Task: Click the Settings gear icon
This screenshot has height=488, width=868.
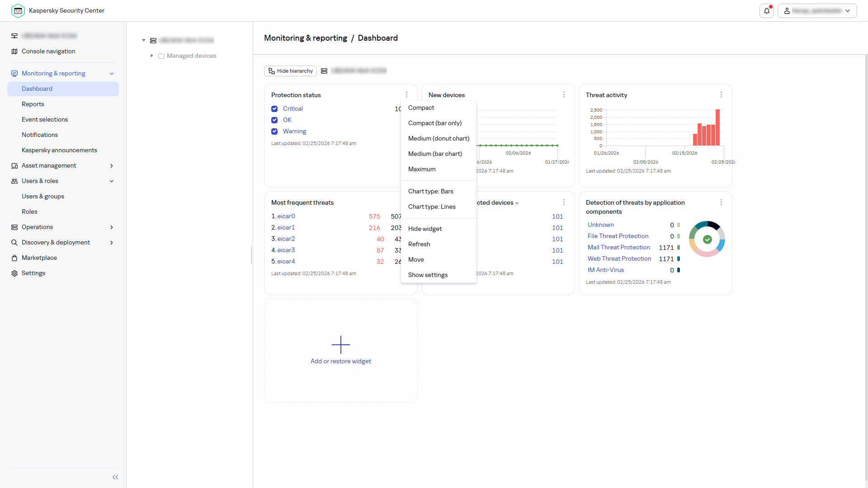Action: [14, 273]
